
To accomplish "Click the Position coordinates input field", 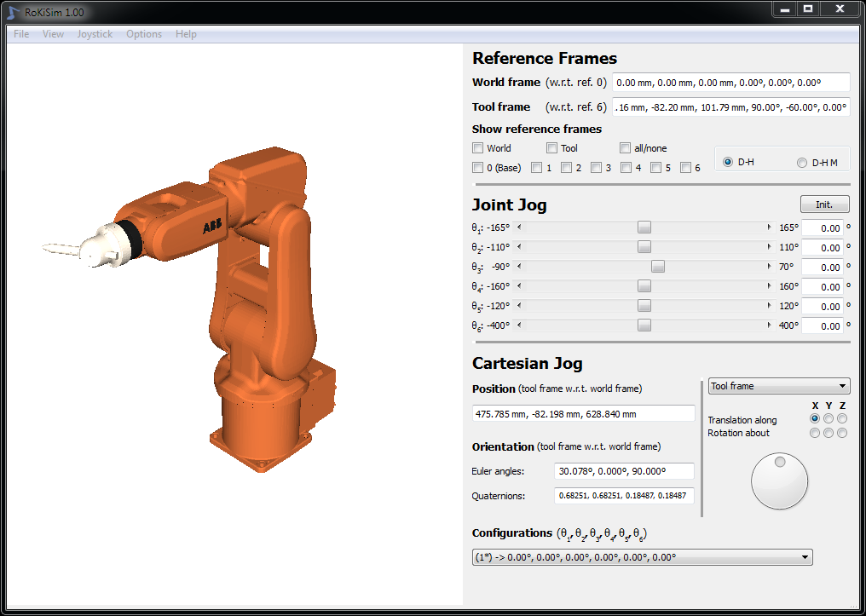I will [x=584, y=414].
